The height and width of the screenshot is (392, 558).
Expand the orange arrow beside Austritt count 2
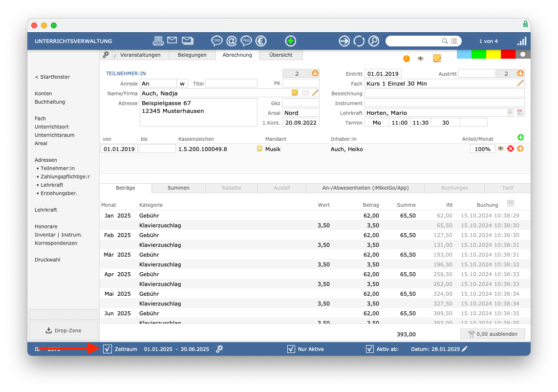pyautogui.click(x=520, y=73)
